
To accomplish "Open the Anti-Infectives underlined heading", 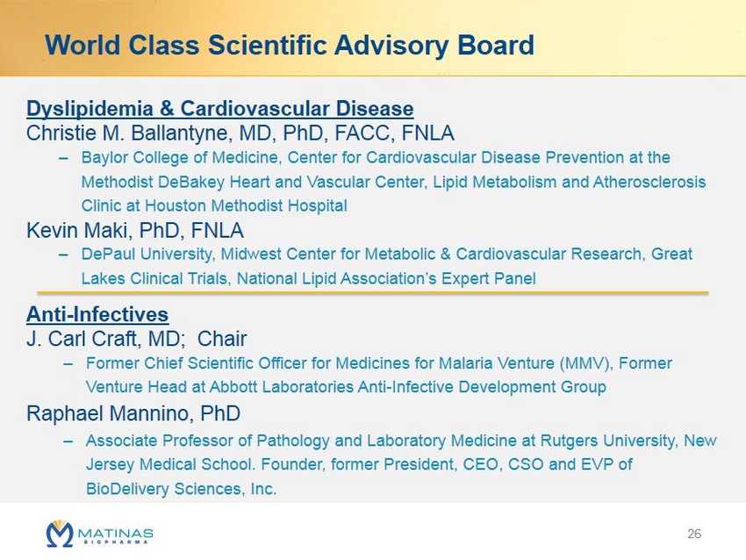I will pyautogui.click(x=97, y=314).
